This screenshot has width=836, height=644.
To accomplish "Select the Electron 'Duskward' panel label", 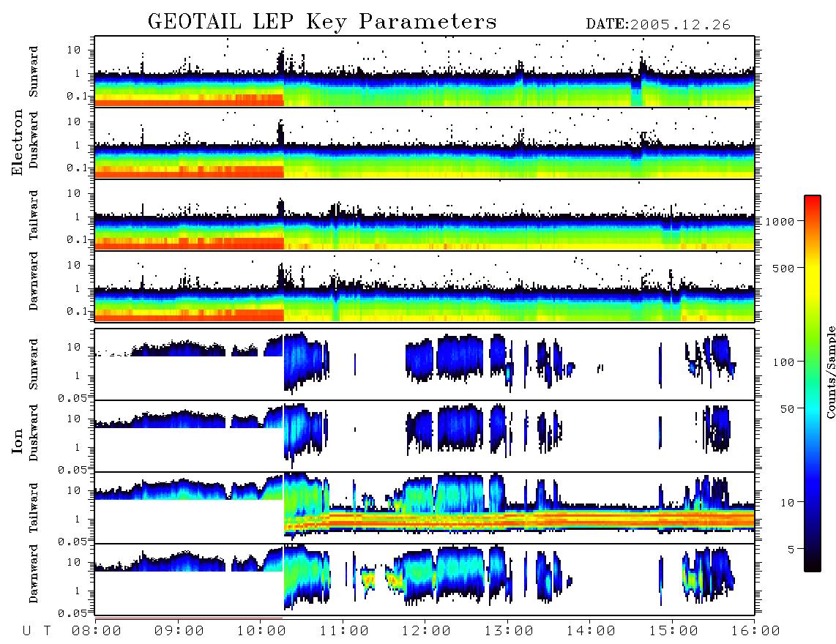I will tap(34, 140).
